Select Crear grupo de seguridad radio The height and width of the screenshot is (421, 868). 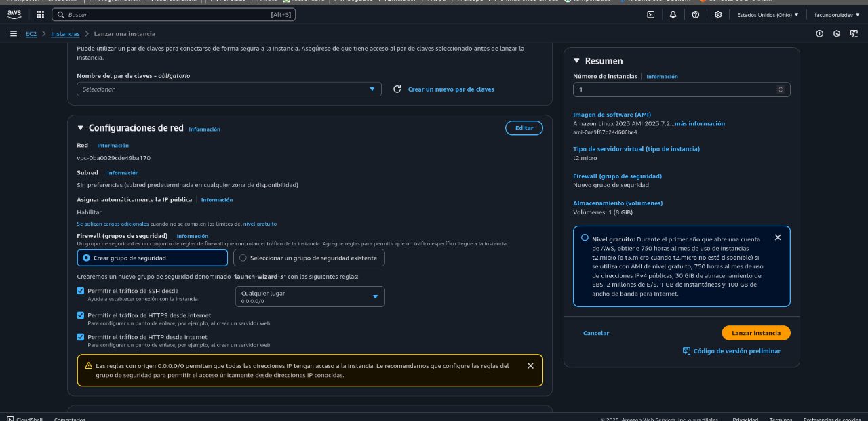coord(86,258)
